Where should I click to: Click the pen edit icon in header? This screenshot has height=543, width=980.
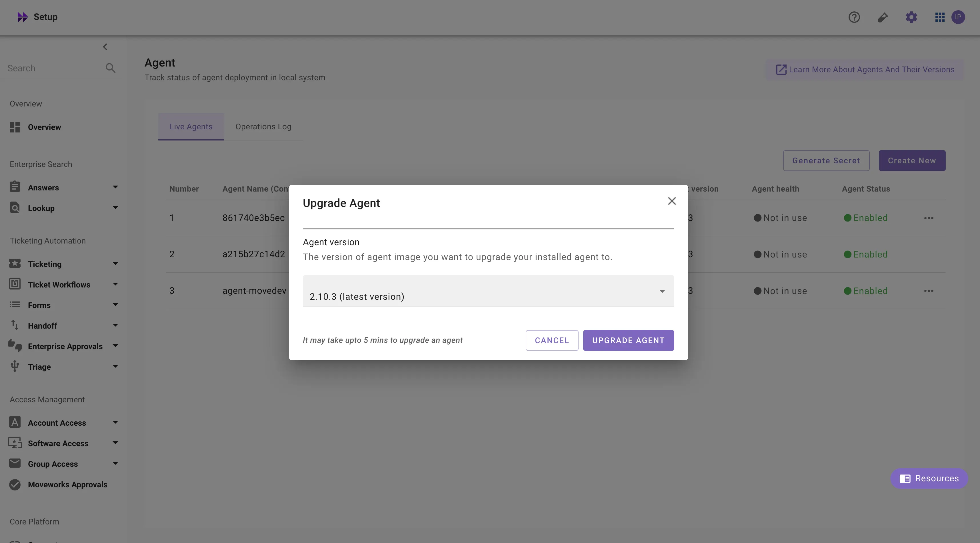click(x=883, y=17)
